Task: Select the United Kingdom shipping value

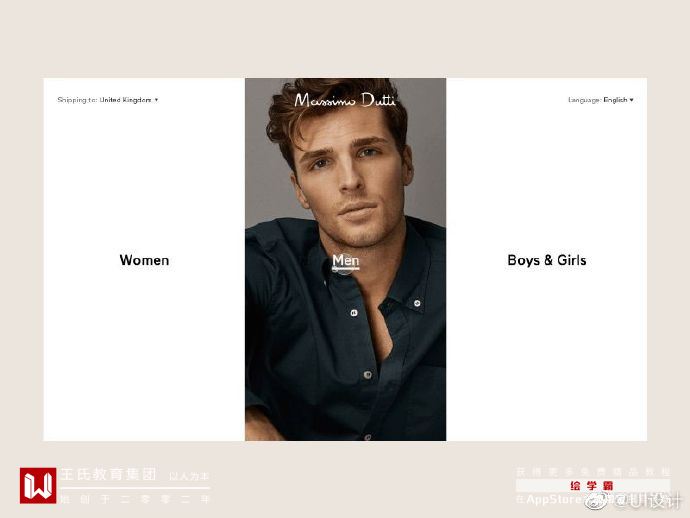Action: click(125, 100)
